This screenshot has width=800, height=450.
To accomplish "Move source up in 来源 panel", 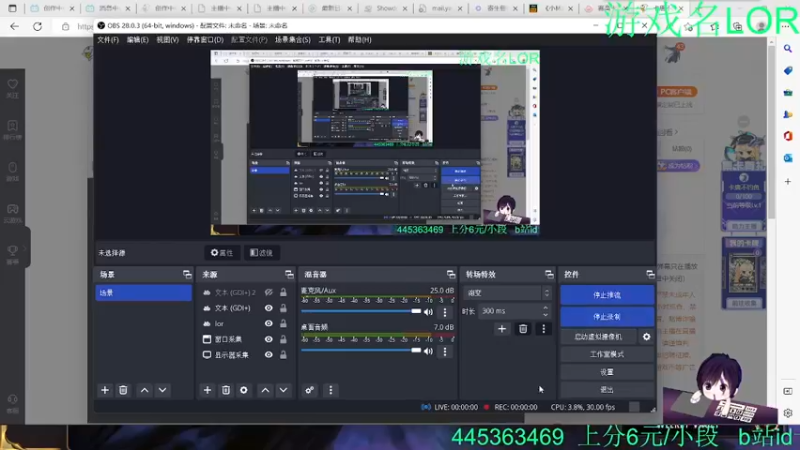I will [265, 390].
